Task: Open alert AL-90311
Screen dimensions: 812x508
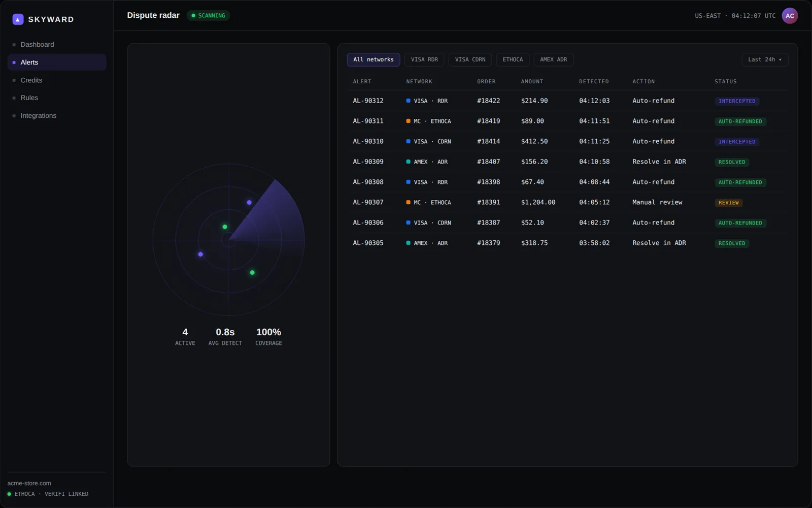Action: coord(567,121)
